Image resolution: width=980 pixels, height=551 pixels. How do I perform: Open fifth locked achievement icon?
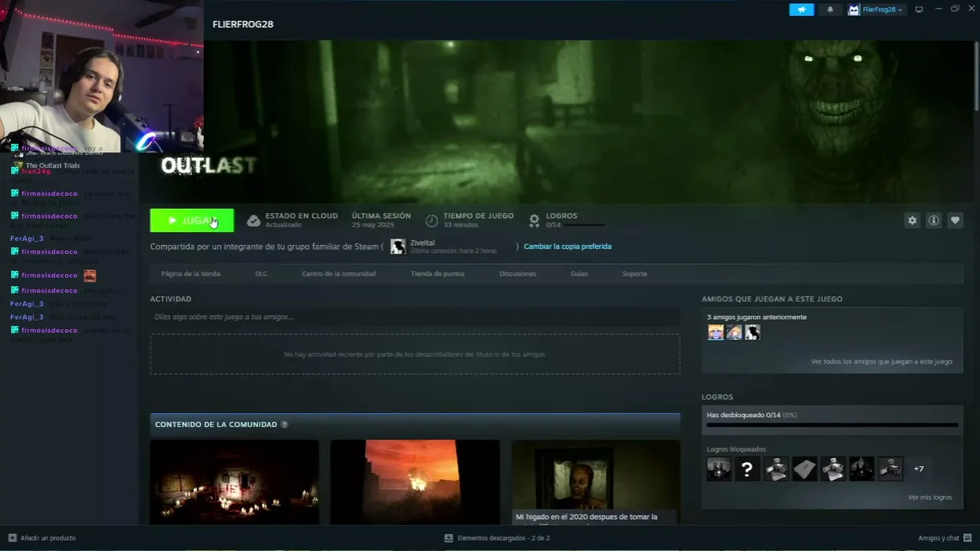tap(833, 469)
